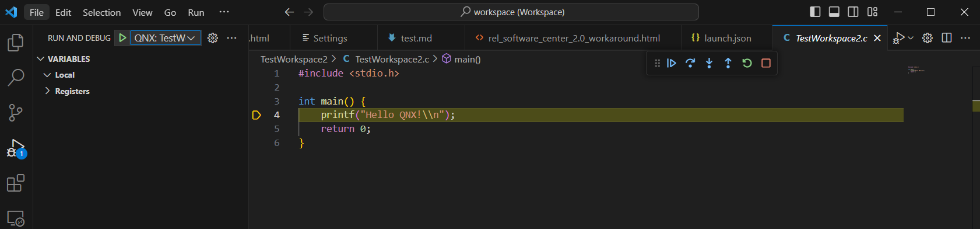Open the Extensions view
980x229 pixels.
click(x=16, y=183)
